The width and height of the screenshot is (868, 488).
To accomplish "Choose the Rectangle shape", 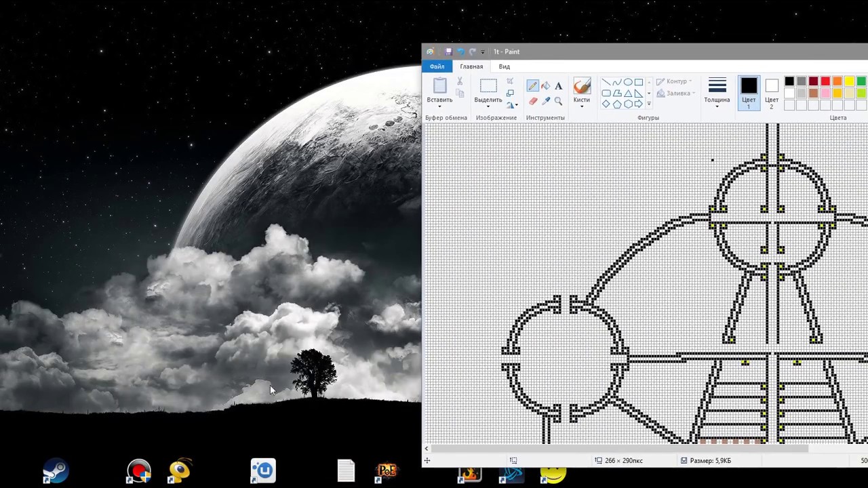I will click(639, 82).
